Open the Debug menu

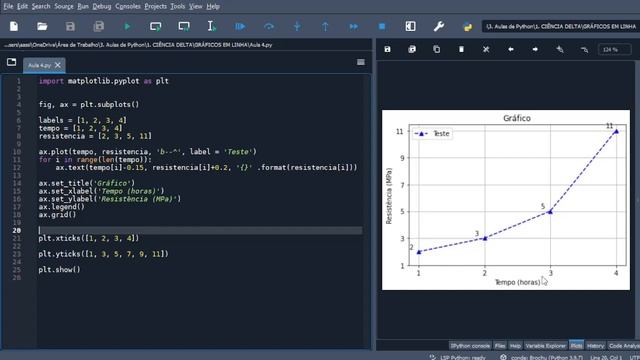tap(102, 7)
